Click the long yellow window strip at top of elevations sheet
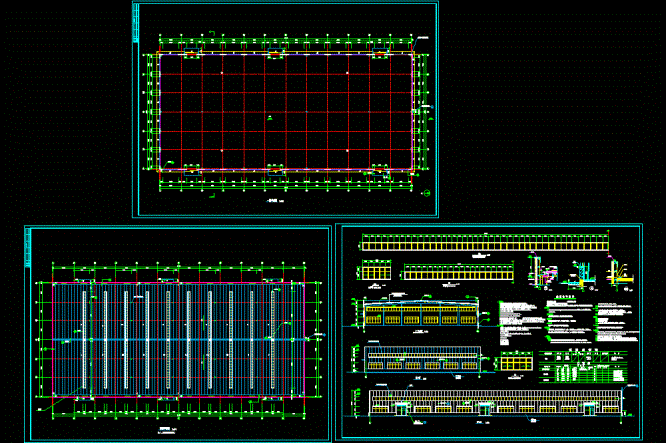Screen dimensions: 666x443 pyautogui.click(x=485, y=243)
